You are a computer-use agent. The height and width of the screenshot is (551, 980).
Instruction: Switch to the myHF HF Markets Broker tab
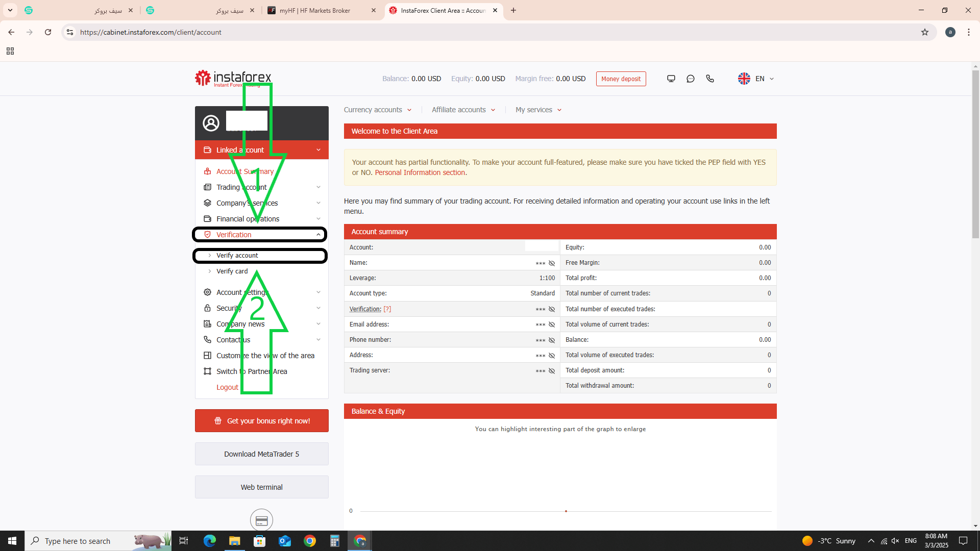point(322,10)
